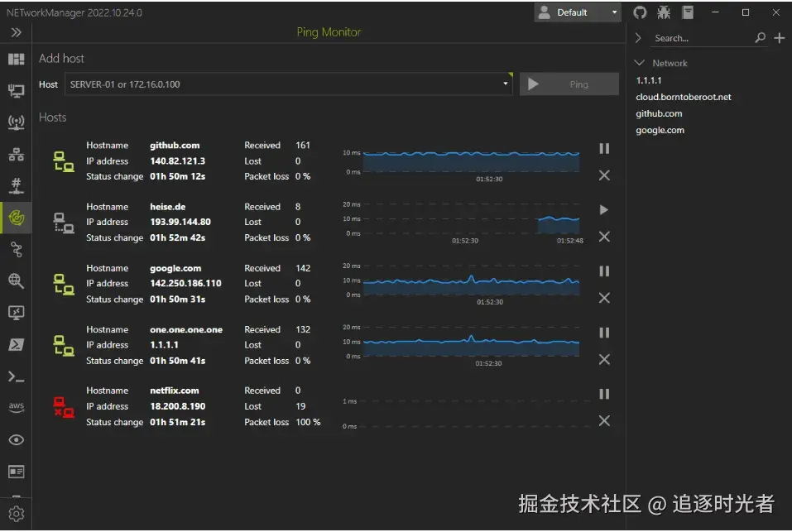Viewport: 792px width, 532px height.
Task: Select profile 1.1.1.1
Action: click(649, 80)
